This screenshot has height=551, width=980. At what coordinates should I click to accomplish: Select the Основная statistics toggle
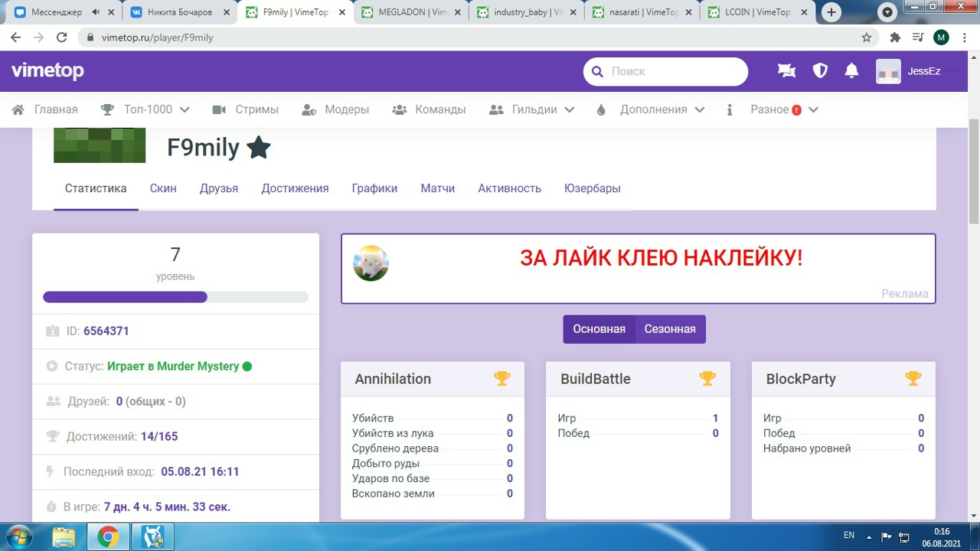tap(599, 329)
